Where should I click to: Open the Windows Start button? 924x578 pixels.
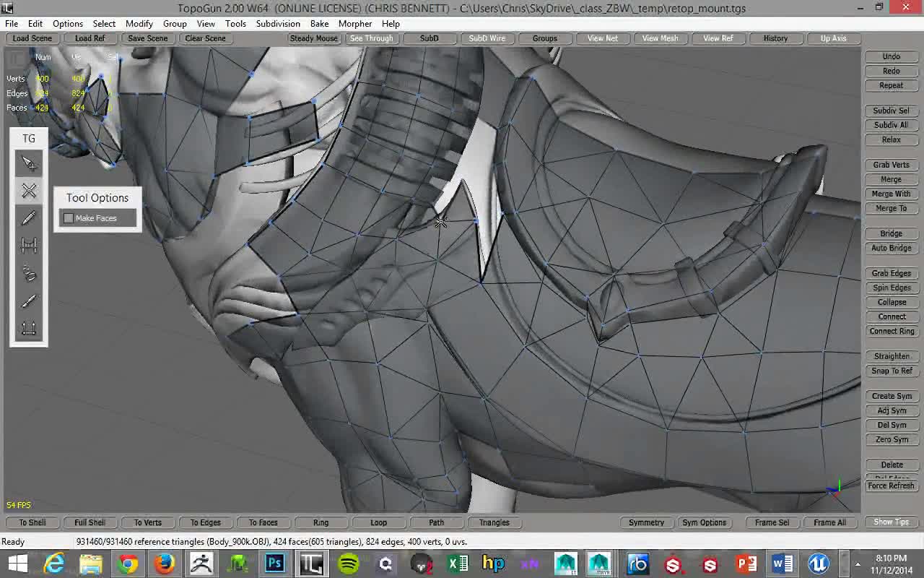[18, 564]
